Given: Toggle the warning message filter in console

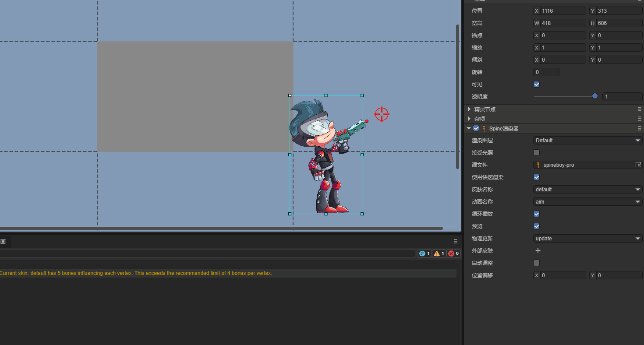Looking at the screenshot, I should click(439, 253).
